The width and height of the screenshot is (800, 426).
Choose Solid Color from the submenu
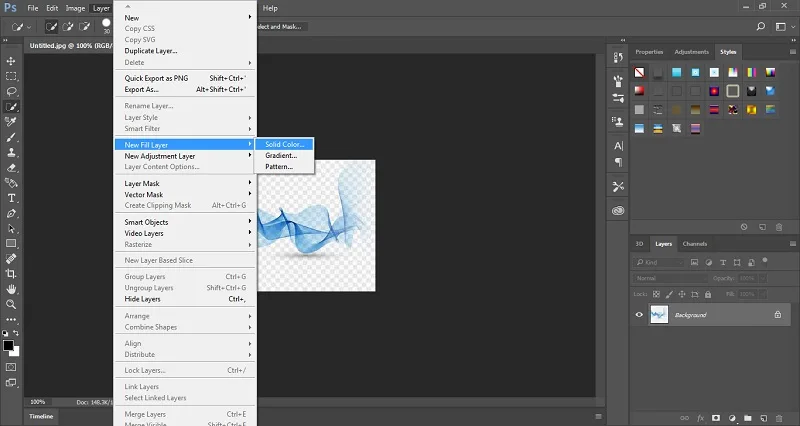point(284,144)
